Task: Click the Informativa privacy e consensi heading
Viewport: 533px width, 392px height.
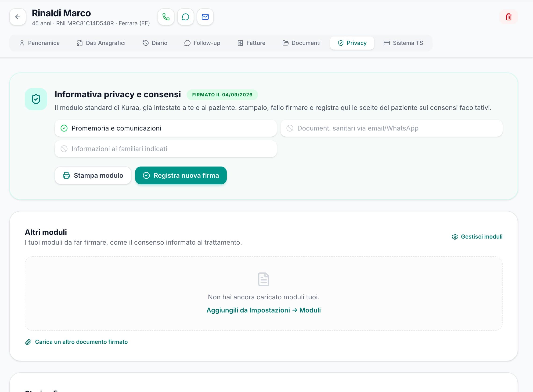Action: click(118, 94)
